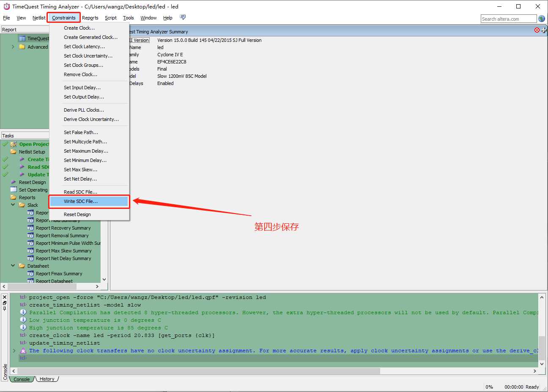The height and width of the screenshot is (392, 548).
Task: Select Create Generated Clock menu entry
Action: 89,37
